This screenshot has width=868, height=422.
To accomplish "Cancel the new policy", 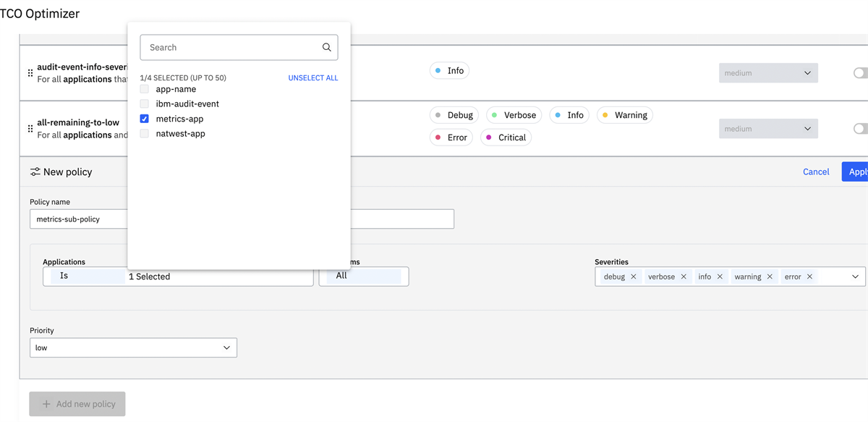I will tap(816, 172).
